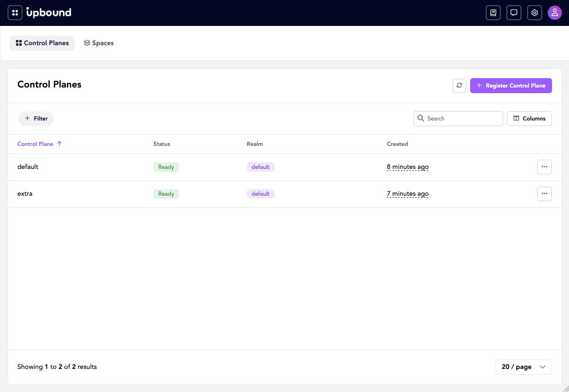This screenshot has width=569, height=392.
Task: Open the default control plane name
Action: pyautogui.click(x=28, y=167)
